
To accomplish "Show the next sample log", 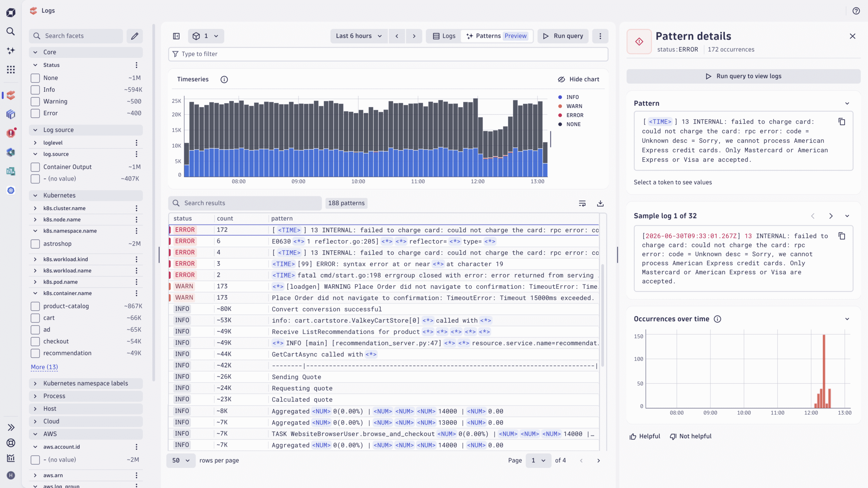I will 831,216.
